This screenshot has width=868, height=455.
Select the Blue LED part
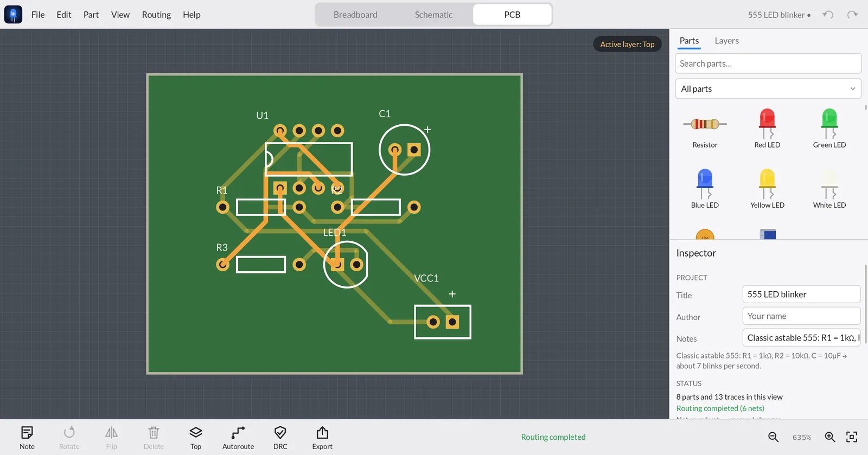coord(705,189)
